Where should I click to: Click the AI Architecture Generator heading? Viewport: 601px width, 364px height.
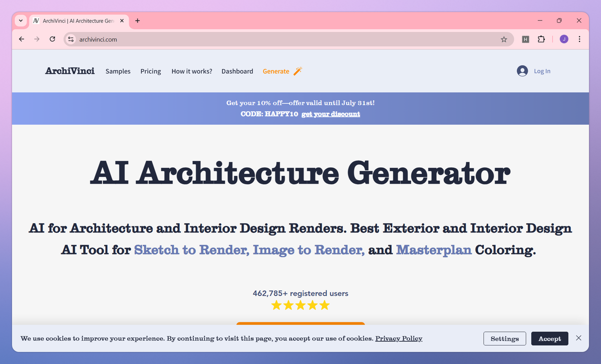click(300, 174)
